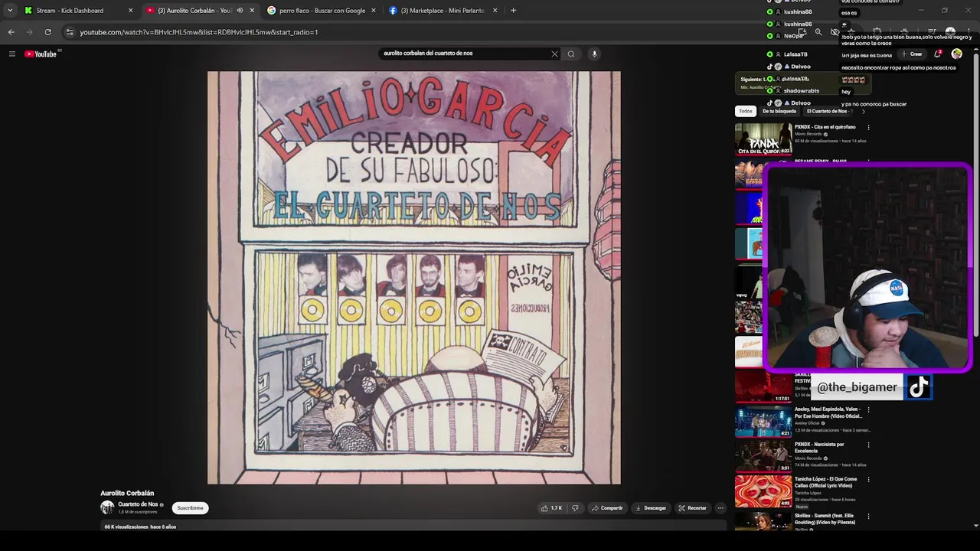Dislike the video with thumbs down

click(575, 508)
